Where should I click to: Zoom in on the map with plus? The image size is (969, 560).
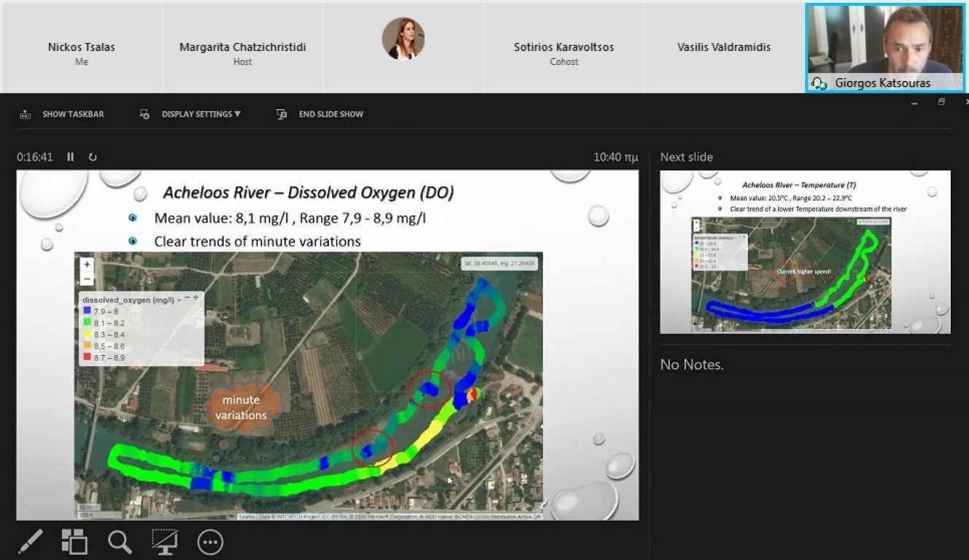[x=87, y=265]
